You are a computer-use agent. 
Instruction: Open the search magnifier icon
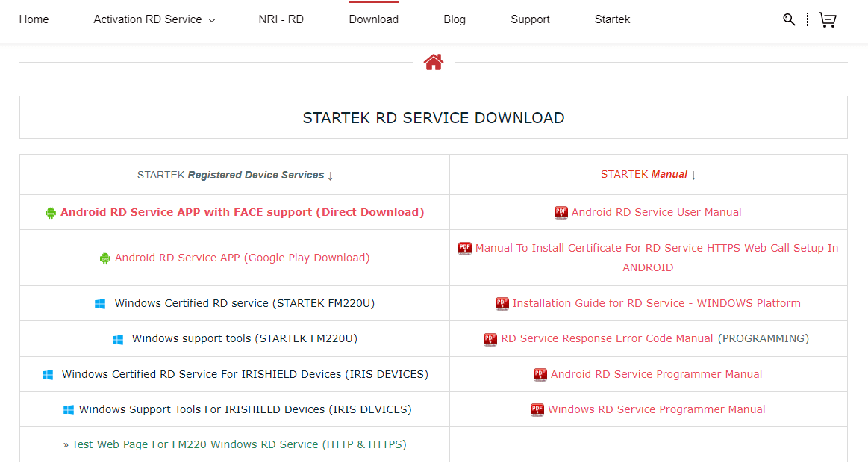pos(789,20)
